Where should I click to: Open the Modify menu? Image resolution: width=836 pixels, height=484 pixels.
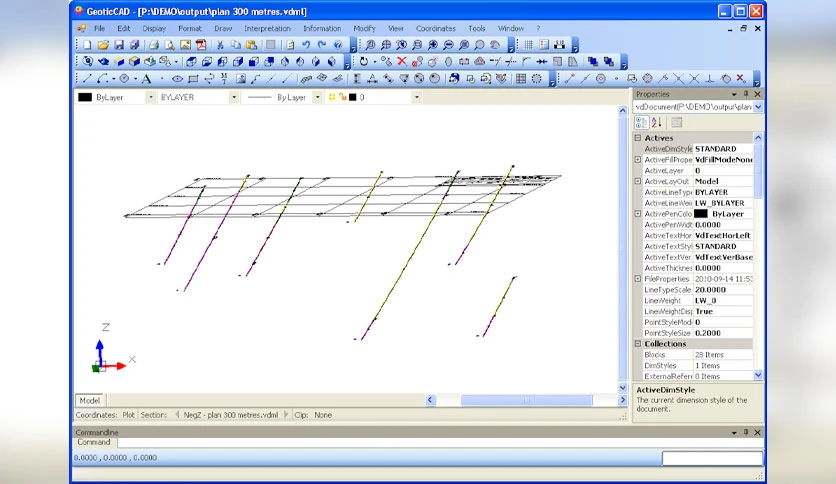pyautogui.click(x=364, y=28)
